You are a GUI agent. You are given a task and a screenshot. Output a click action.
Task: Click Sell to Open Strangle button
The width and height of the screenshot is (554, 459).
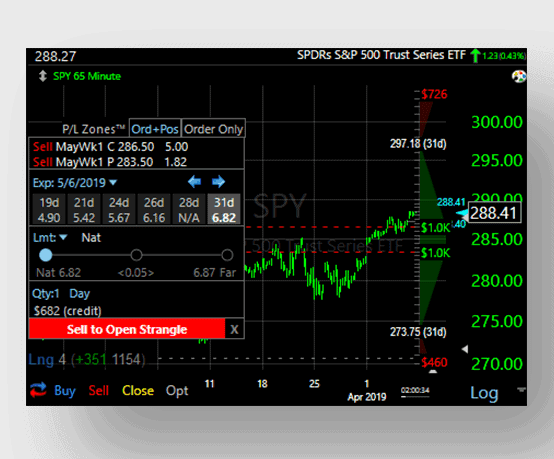click(x=127, y=329)
